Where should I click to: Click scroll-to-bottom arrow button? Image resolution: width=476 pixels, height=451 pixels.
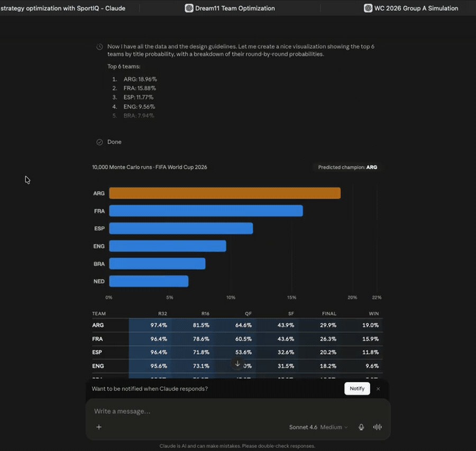coord(237,363)
